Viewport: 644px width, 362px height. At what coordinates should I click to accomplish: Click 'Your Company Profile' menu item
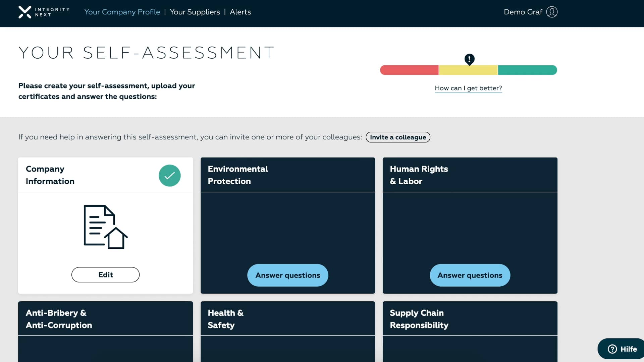click(122, 12)
